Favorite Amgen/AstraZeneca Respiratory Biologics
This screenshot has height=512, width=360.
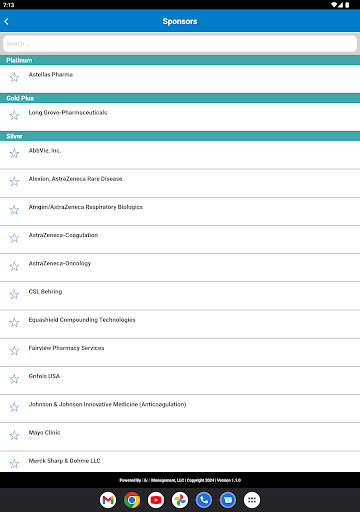point(14,210)
